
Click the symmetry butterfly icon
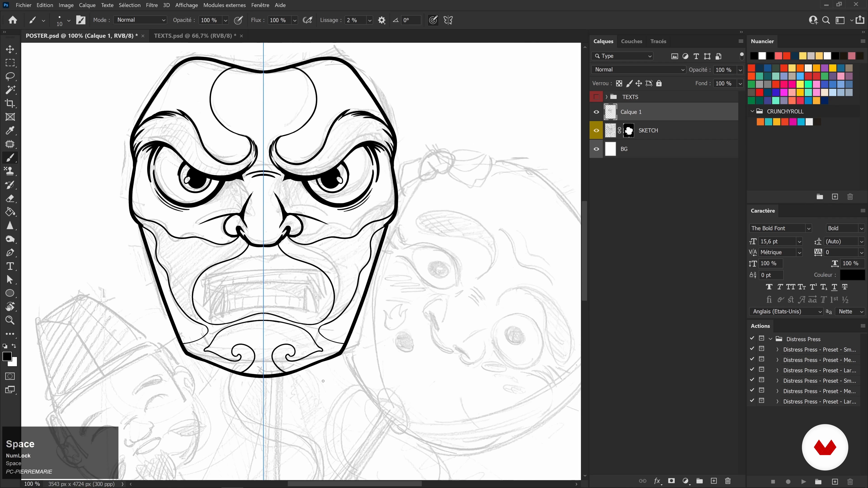coord(448,20)
